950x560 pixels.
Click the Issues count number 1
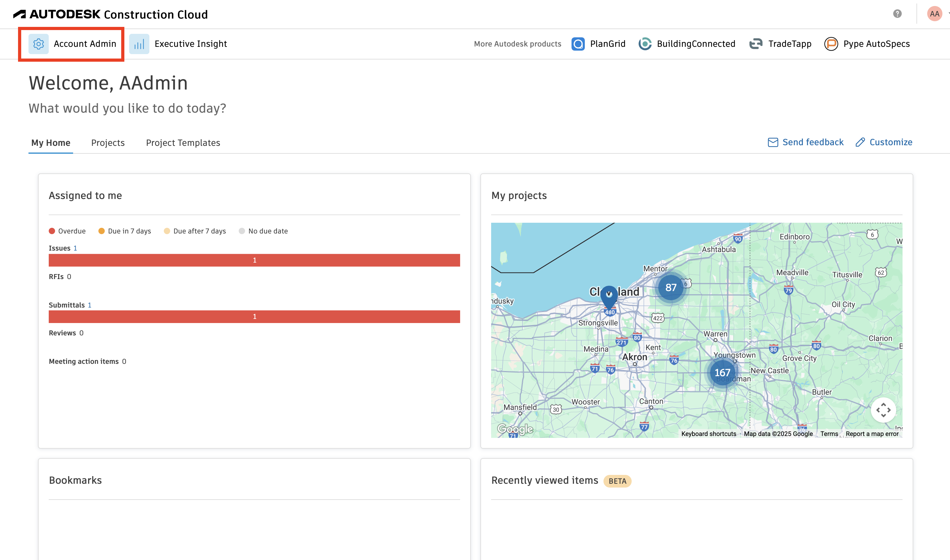click(75, 248)
